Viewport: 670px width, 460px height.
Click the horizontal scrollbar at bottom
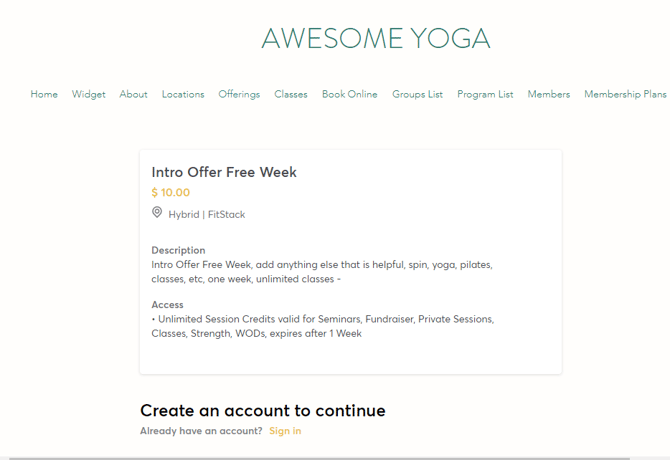pos(320,457)
